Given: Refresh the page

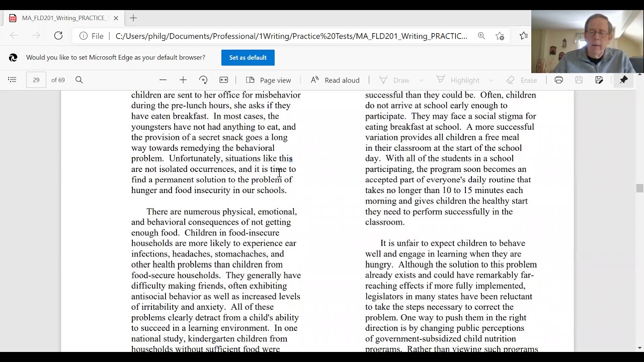Looking at the screenshot, I should (x=58, y=36).
